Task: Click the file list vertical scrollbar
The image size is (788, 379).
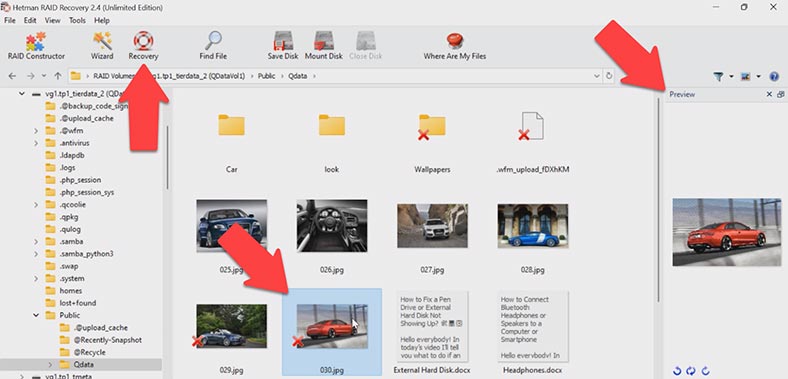Action: (658, 201)
